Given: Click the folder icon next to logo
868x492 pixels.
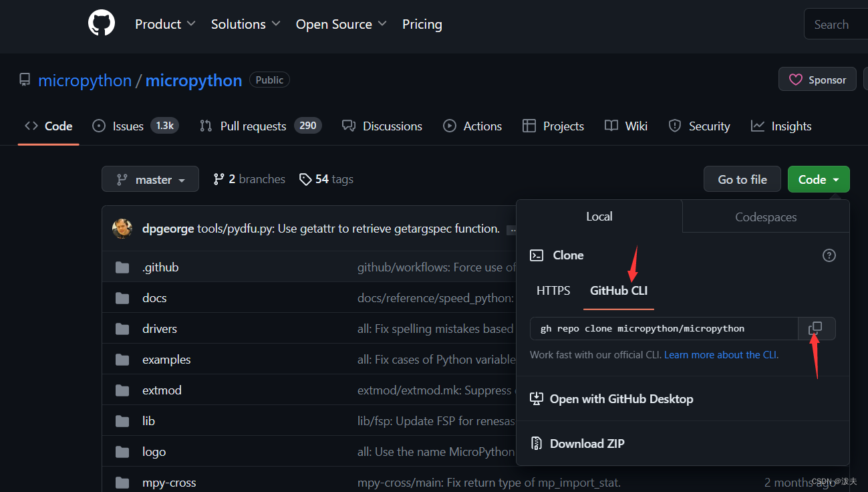Looking at the screenshot, I should tap(122, 452).
